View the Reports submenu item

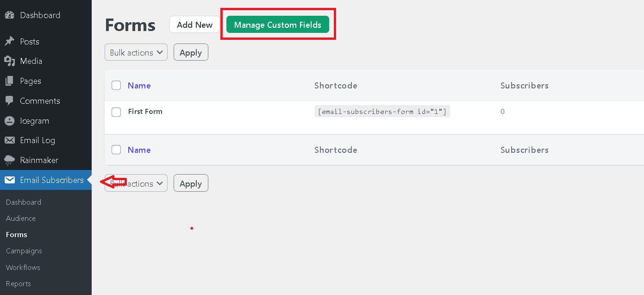pos(19,284)
